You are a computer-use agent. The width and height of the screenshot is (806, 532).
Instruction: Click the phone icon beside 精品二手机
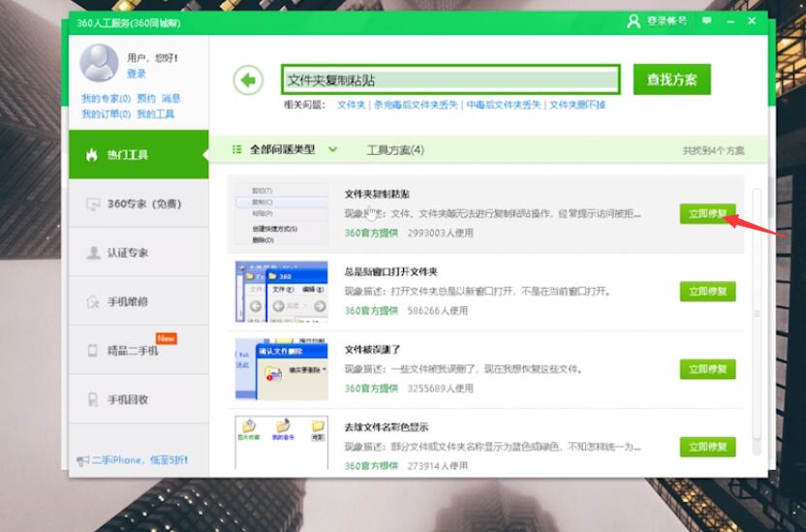pyautogui.click(x=93, y=351)
